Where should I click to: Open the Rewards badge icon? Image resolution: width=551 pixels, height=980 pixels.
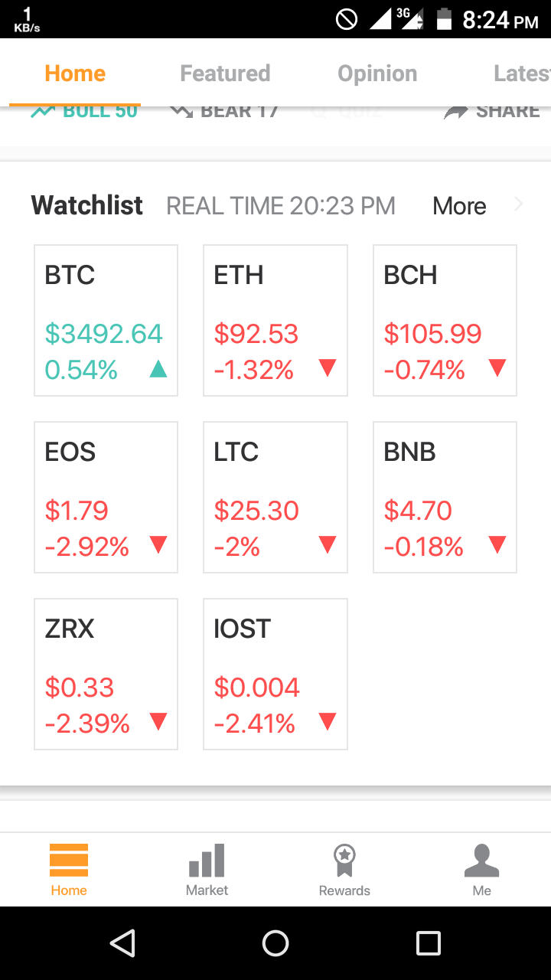click(x=344, y=861)
